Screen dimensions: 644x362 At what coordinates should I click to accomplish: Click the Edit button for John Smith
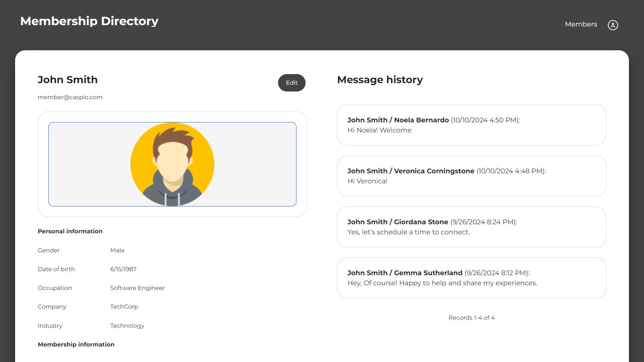pos(291,83)
